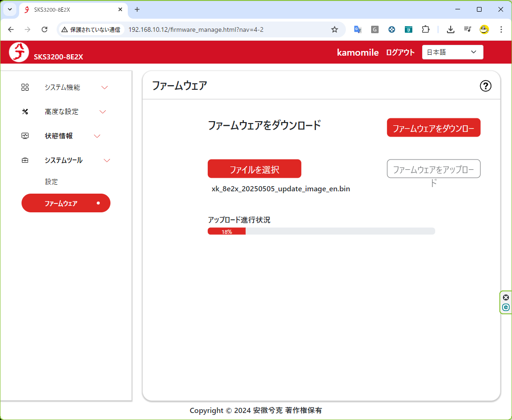Viewport: 512px width, 420px height.
Task: Click the teal shield extension icon
Action: coord(409,29)
